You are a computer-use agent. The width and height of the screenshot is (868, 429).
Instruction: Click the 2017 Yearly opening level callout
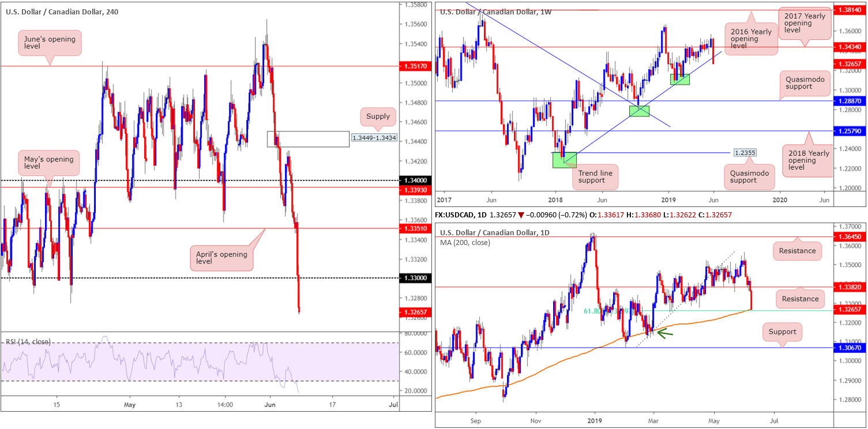tap(806, 22)
